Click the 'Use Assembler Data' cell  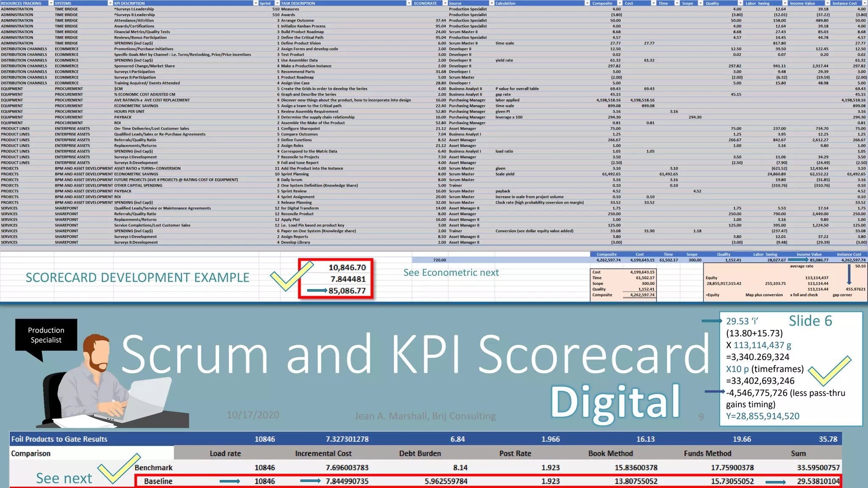299,60
